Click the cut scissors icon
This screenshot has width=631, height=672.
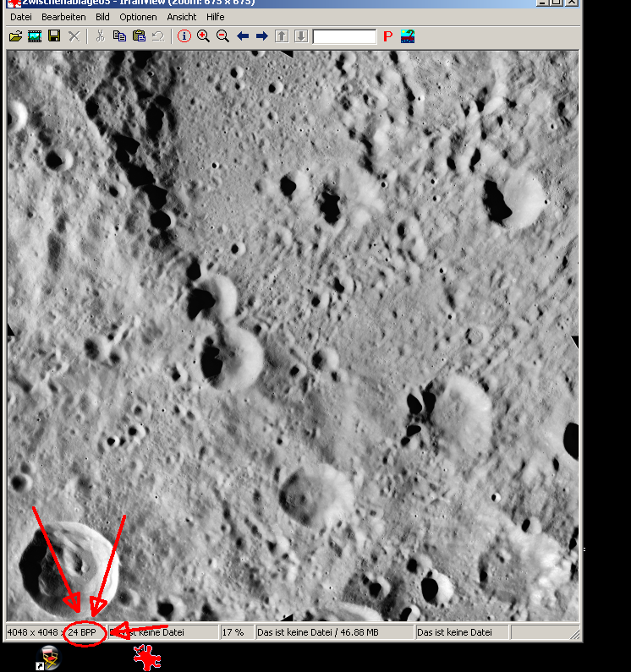point(101,36)
